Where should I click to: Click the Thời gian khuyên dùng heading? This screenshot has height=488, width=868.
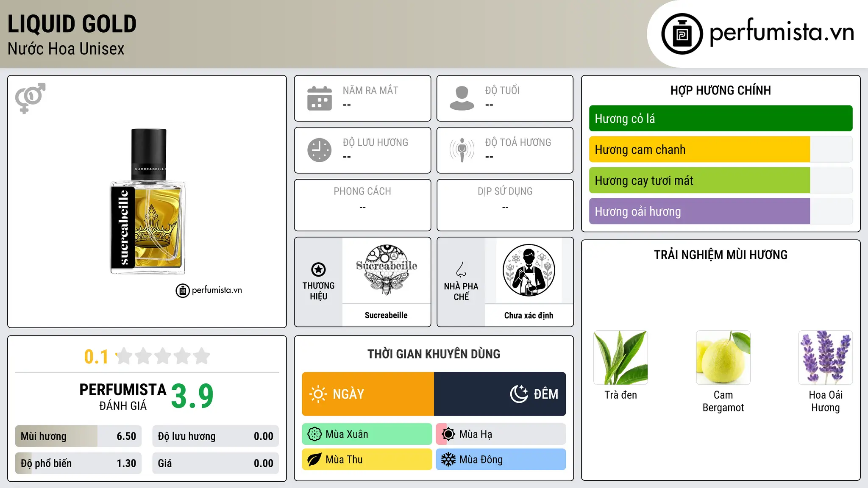[434, 354]
